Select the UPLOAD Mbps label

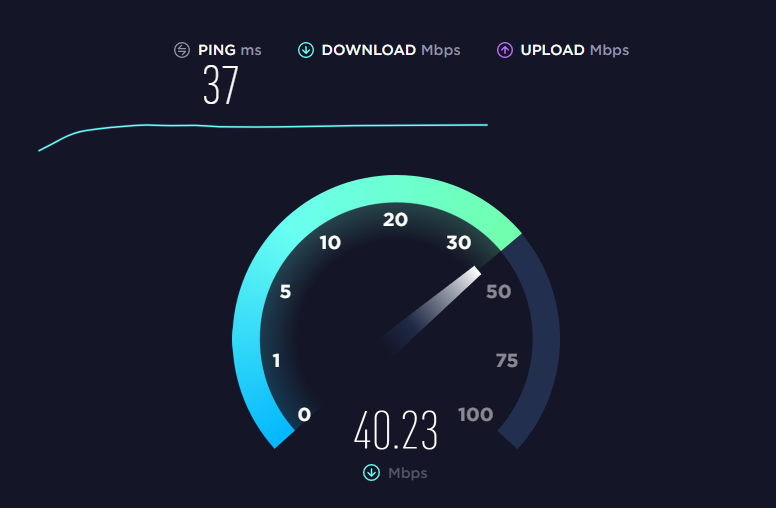(x=575, y=50)
